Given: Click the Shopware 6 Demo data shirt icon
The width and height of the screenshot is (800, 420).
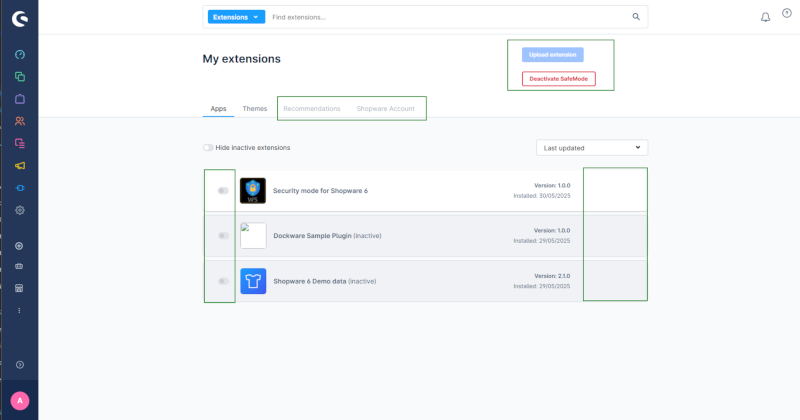Looking at the screenshot, I should (253, 281).
